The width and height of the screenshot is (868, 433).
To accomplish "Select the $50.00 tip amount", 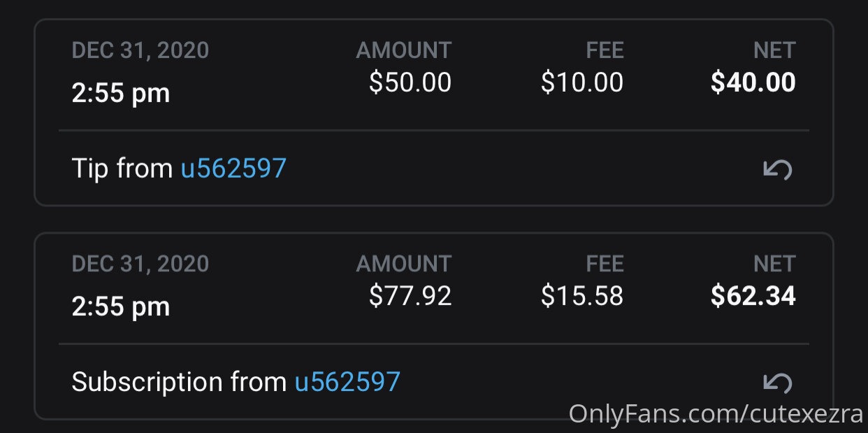I will tap(410, 83).
